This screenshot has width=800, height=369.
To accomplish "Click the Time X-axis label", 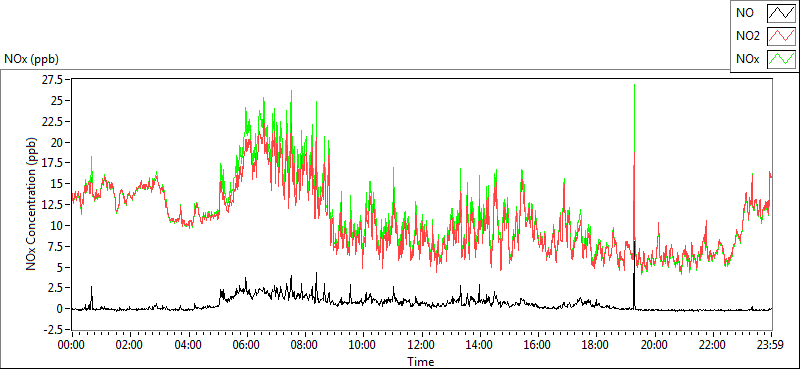I will click(x=421, y=361).
